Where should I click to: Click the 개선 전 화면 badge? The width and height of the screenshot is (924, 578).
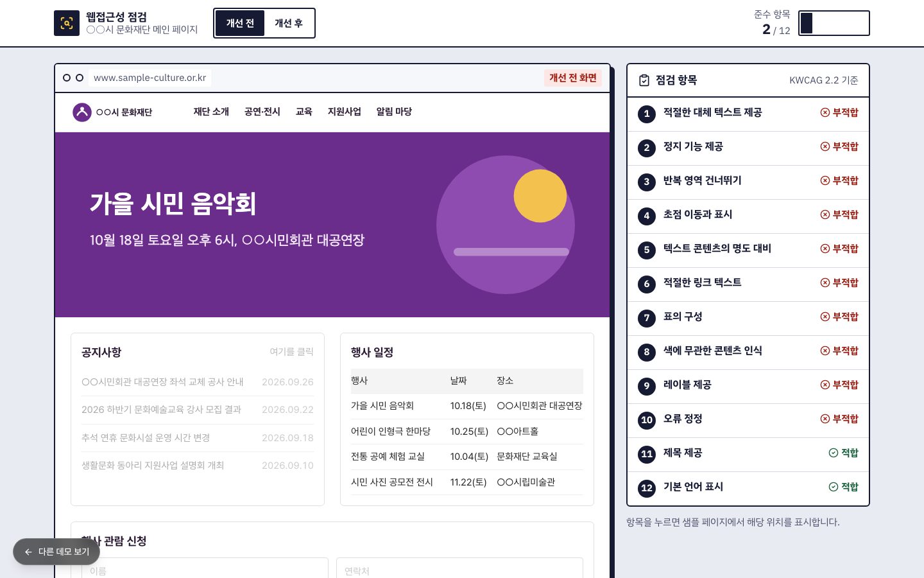[573, 78]
